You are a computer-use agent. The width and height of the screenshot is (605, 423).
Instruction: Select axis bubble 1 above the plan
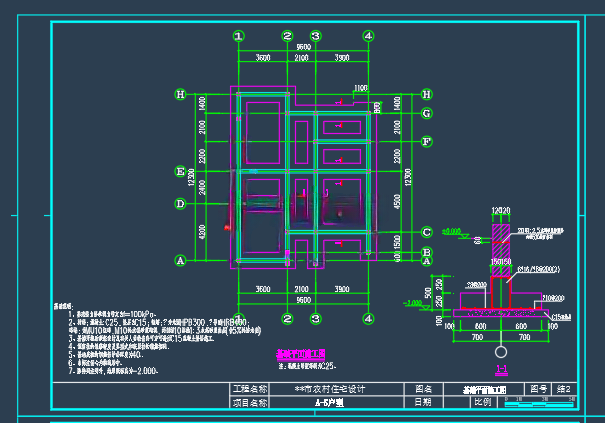coord(239,36)
